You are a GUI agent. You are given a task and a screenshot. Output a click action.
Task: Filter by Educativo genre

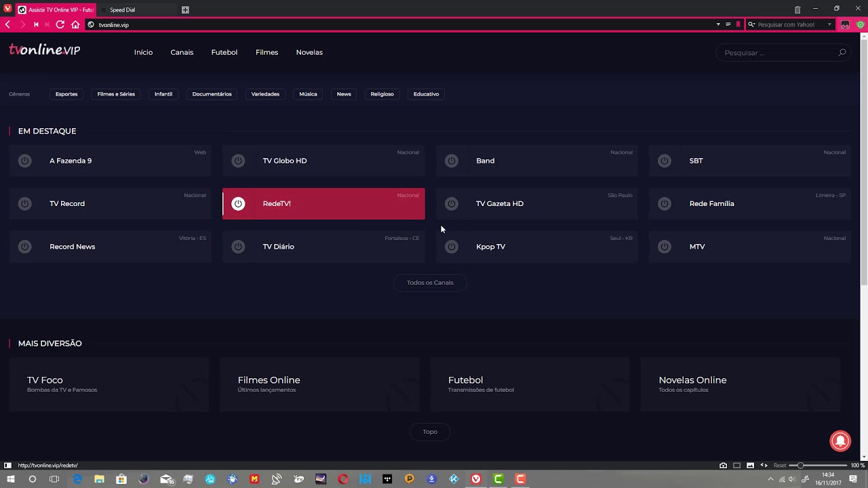click(426, 94)
